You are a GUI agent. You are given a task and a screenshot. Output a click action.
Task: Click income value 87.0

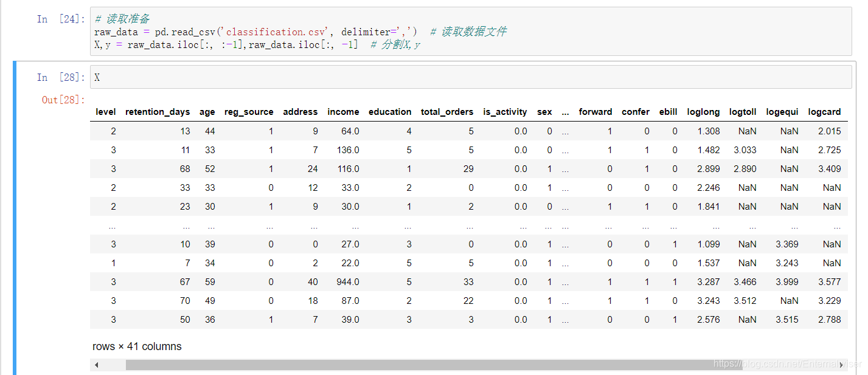[350, 301]
